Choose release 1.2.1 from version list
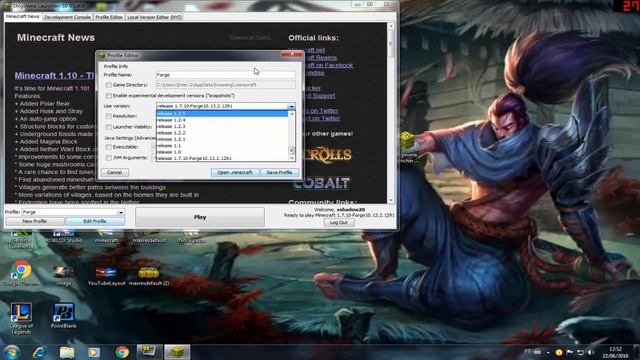Viewport: 640px width, 360px height. (222, 139)
